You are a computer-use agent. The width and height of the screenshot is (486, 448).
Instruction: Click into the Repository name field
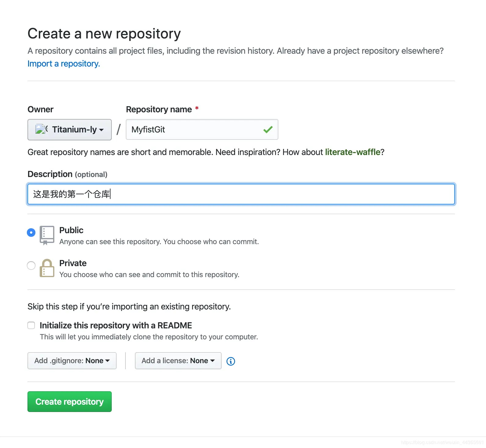point(195,130)
